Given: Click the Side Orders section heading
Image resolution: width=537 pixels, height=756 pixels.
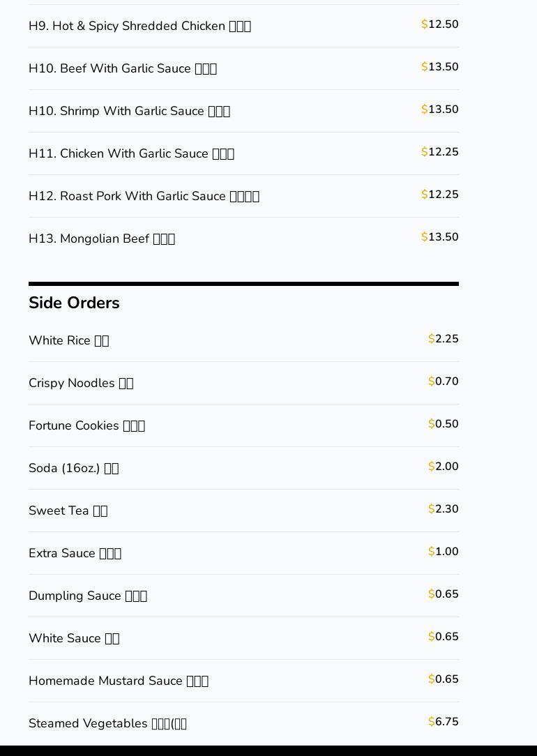Looking at the screenshot, I should point(74,303).
